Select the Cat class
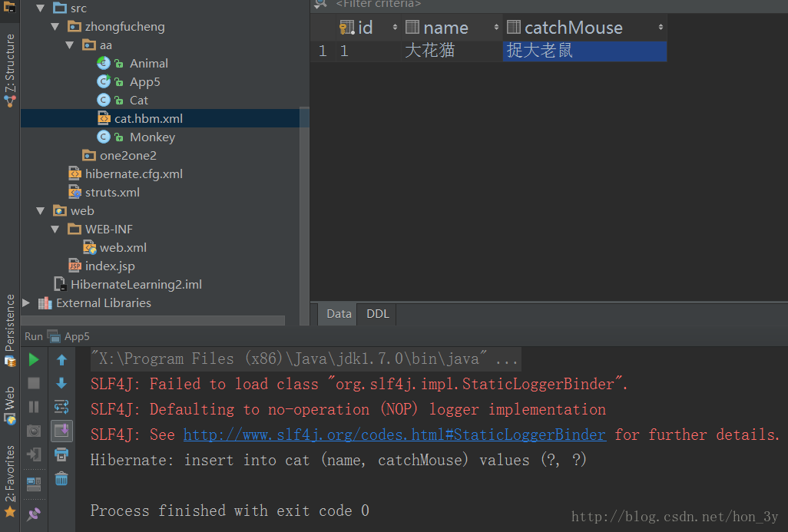The height and width of the screenshot is (532, 788). click(x=139, y=101)
